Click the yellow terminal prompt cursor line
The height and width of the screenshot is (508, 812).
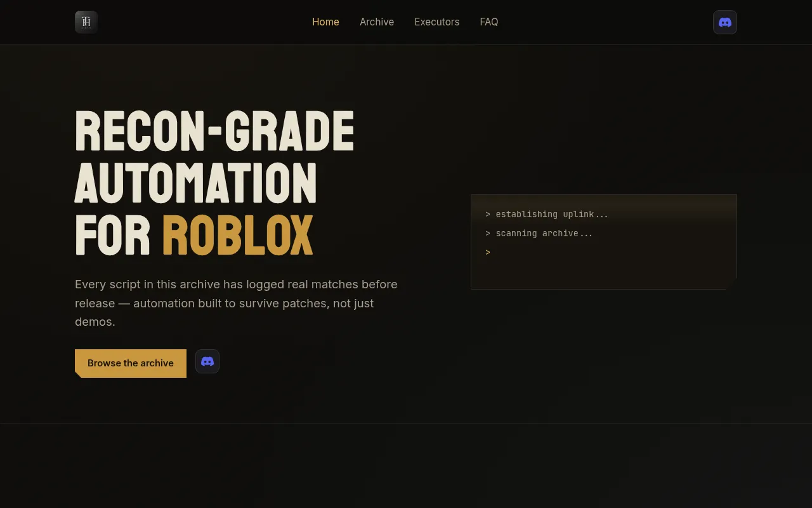click(488, 253)
